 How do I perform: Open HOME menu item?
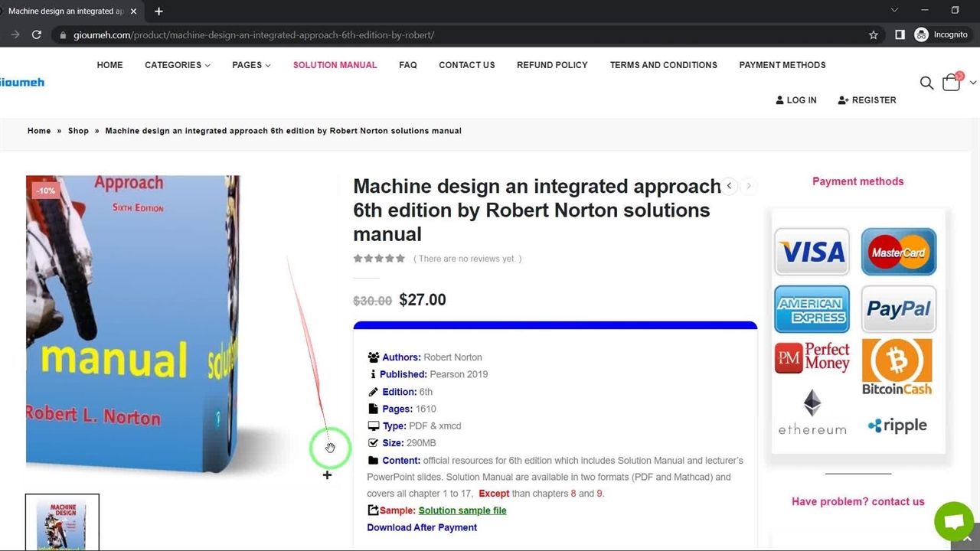pos(109,65)
